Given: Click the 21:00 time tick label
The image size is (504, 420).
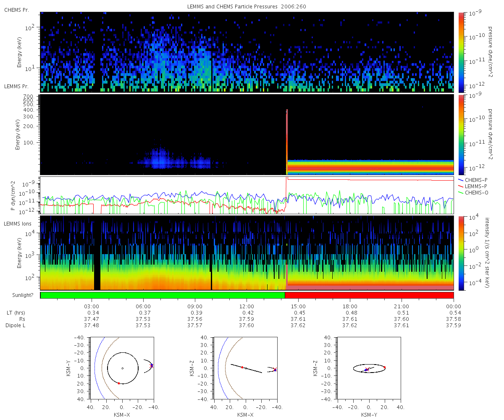Looking at the screenshot, I should (x=402, y=306).
